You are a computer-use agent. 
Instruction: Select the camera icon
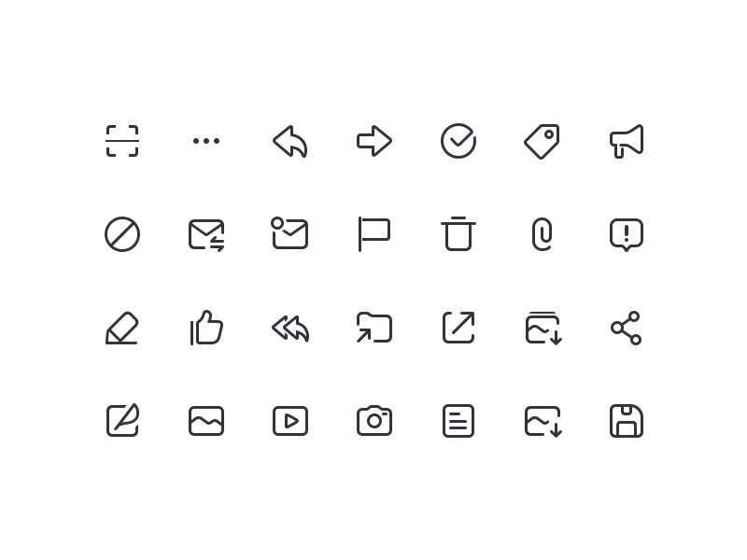pos(374,421)
